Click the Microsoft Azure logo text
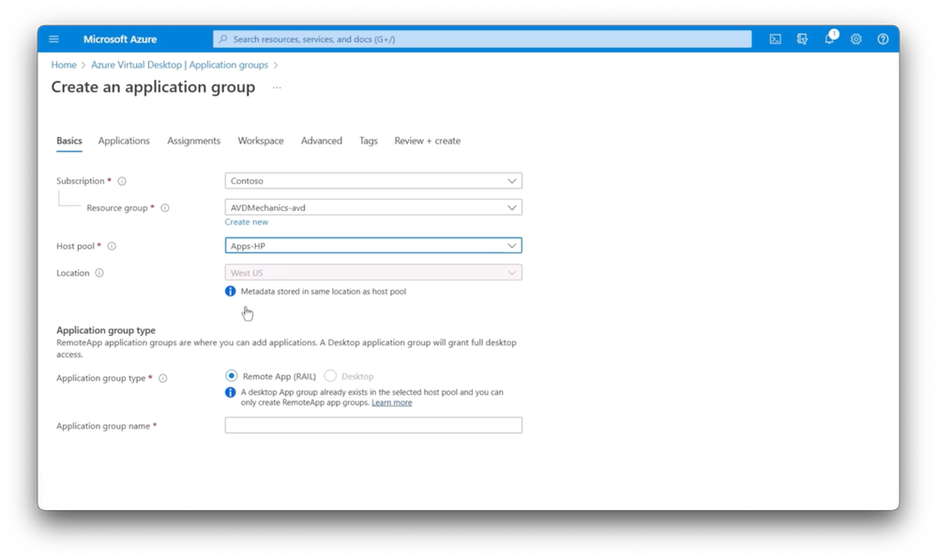The height and width of the screenshot is (560, 937). [x=120, y=38]
